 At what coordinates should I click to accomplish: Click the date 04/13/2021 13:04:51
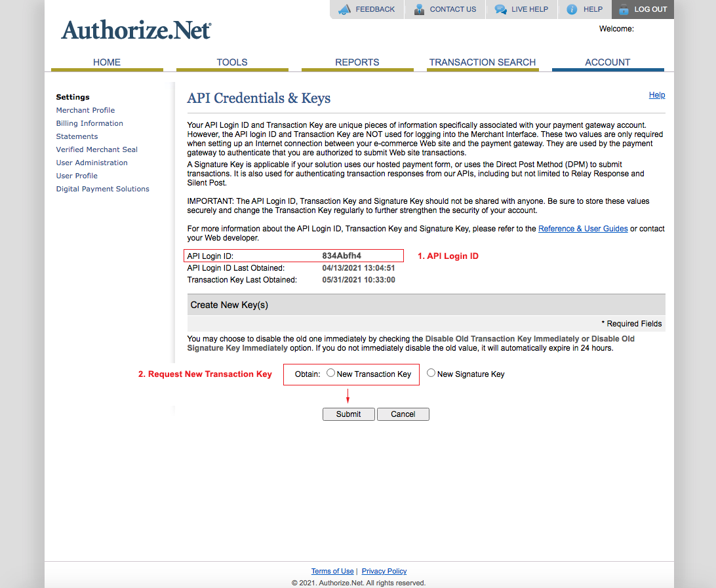(359, 268)
